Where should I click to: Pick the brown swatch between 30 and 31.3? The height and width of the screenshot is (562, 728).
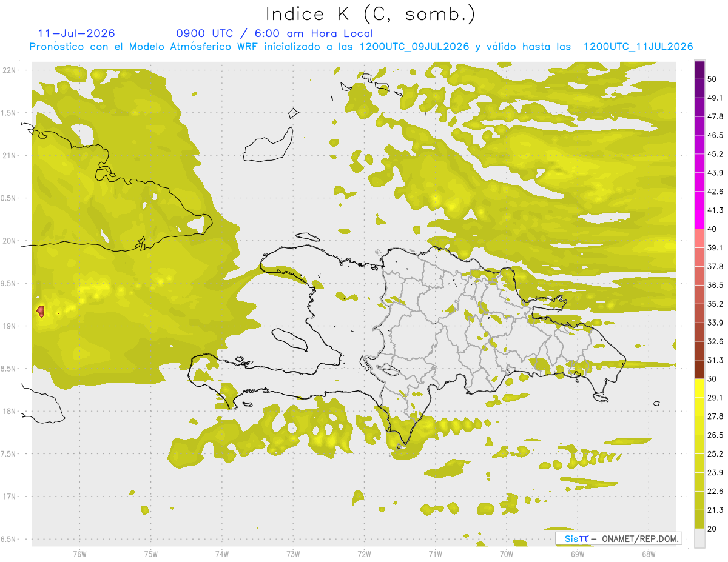pyautogui.click(x=699, y=369)
